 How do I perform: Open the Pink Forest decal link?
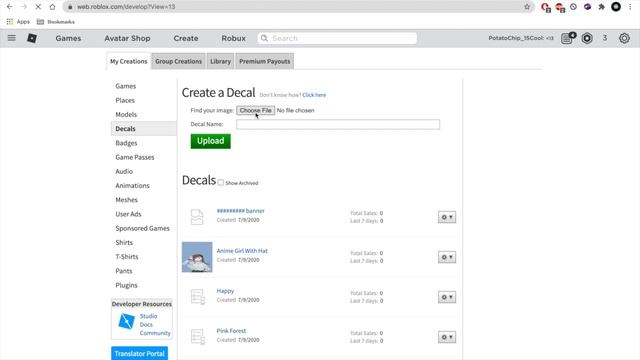pyautogui.click(x=231, y=331)
